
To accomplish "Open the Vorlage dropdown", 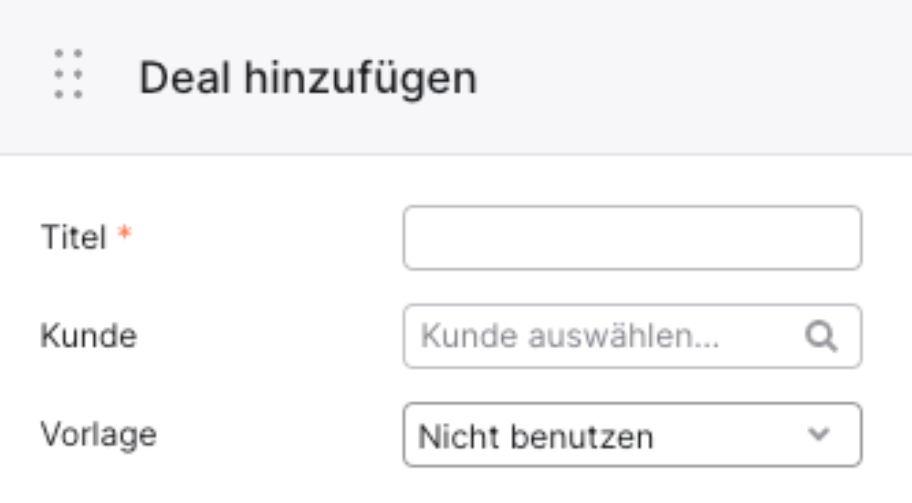I will [x=632, y=434].
